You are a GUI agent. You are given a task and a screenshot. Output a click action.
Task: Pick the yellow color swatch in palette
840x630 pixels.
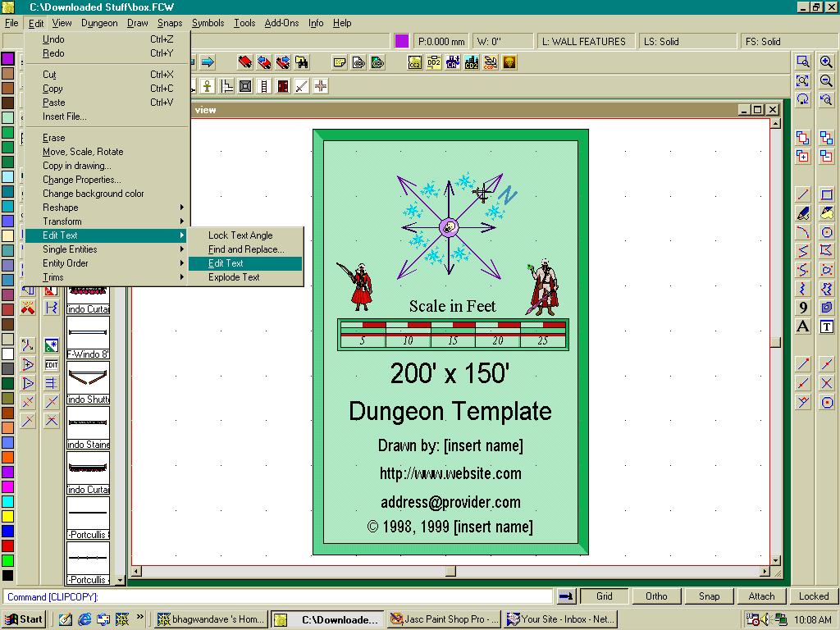point(7,516)
